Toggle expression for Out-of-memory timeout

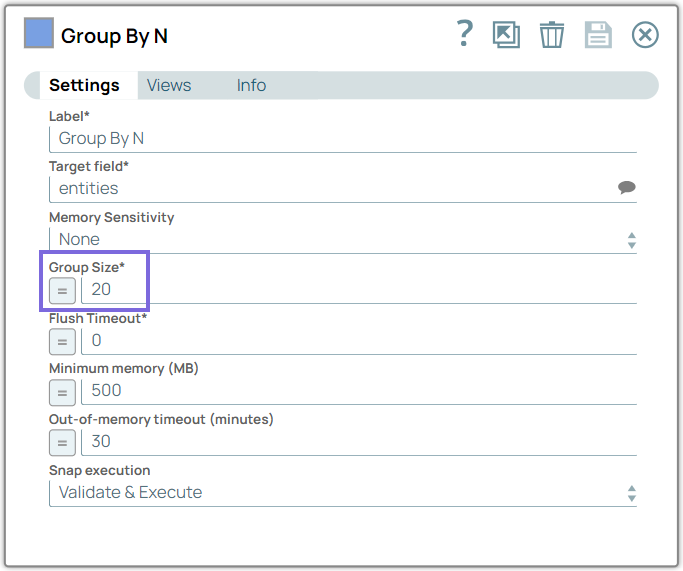click(62, 442)
